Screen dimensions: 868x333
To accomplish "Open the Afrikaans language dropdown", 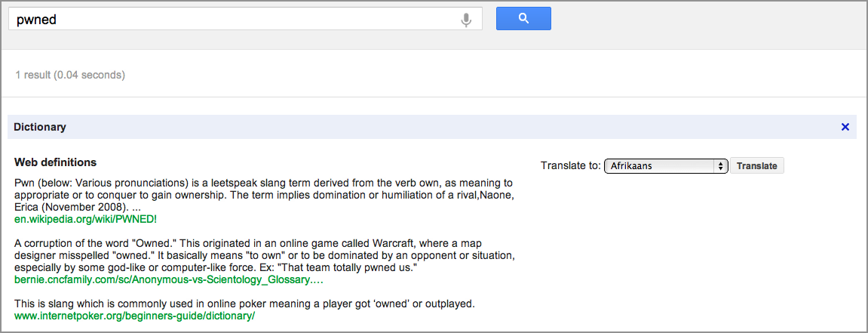I will tap(665, 165).
